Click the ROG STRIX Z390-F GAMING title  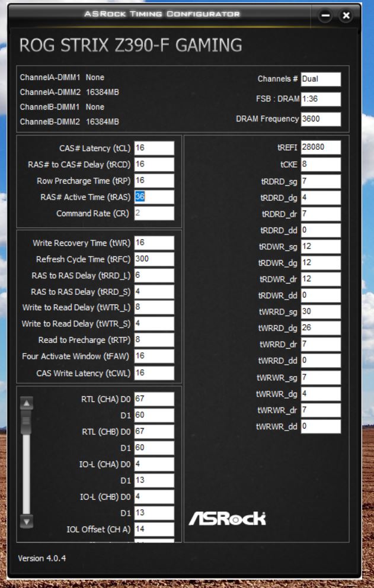tap(130, 45)
